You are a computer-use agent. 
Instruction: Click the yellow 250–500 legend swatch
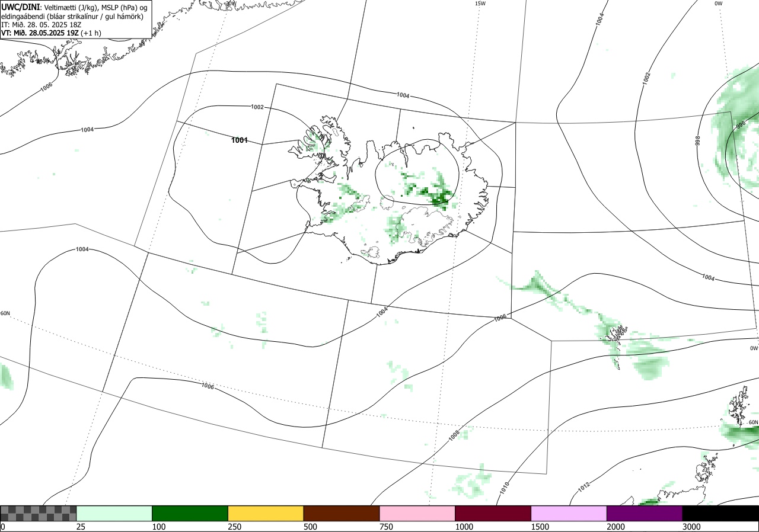266,513
